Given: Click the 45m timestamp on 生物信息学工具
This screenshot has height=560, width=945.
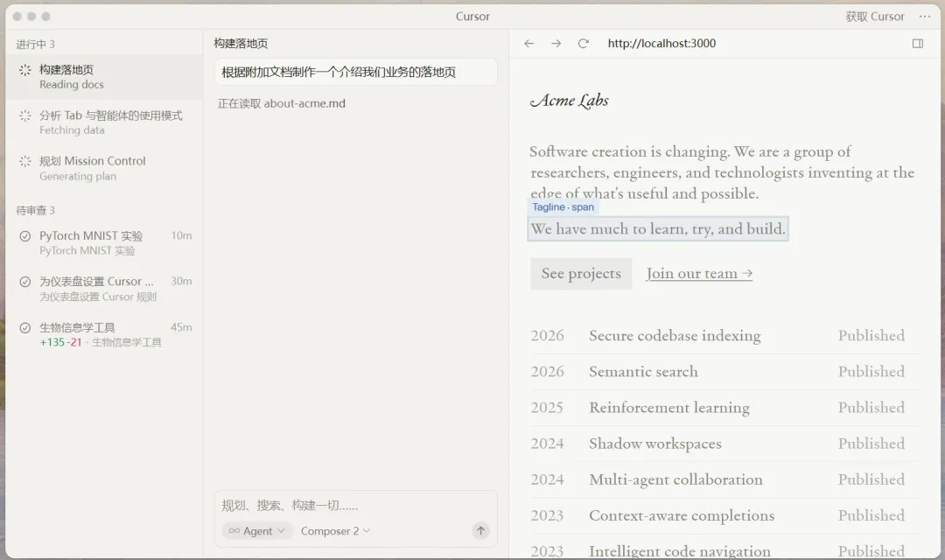Looking at the screenshot, I should (181, 327).
